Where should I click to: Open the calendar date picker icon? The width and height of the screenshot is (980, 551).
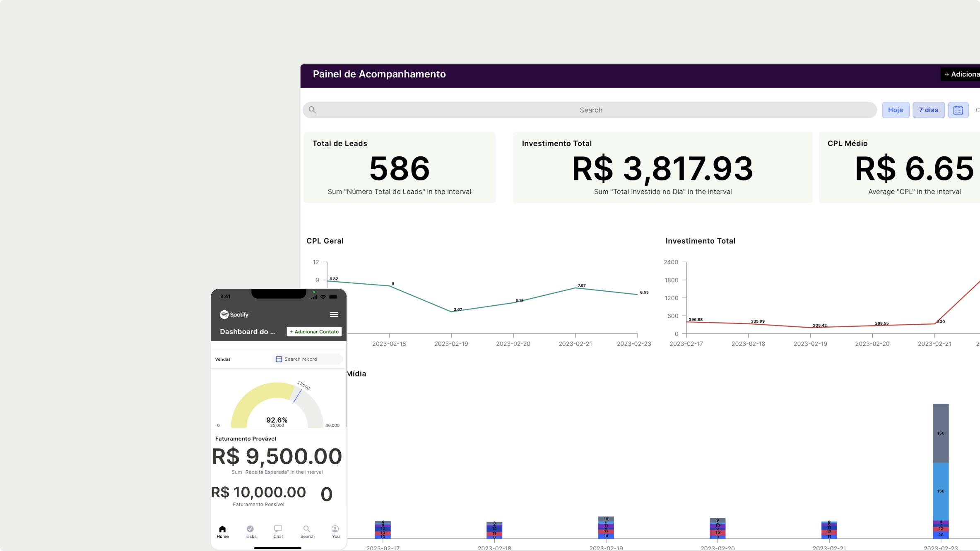click(x=958, y=110)
